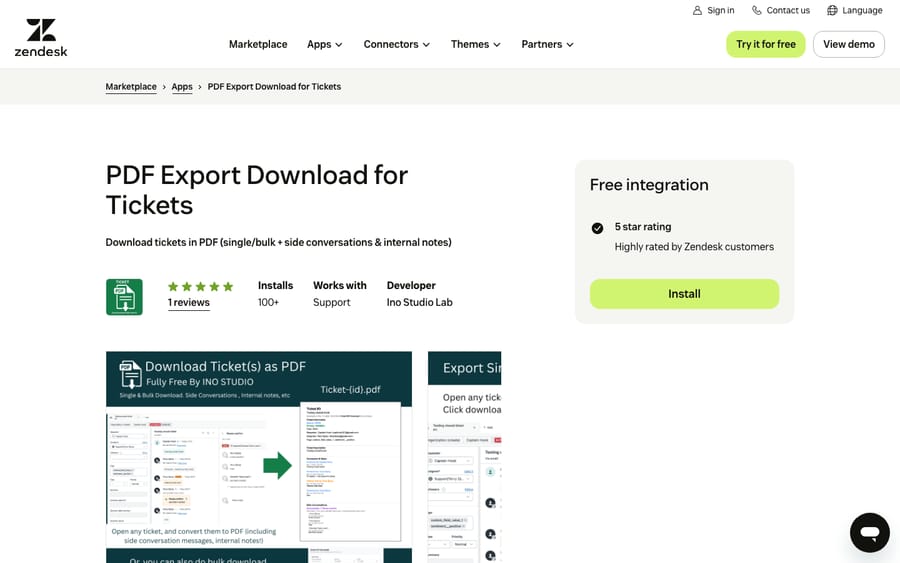Click the View demo button

click(x=848, y=44)
